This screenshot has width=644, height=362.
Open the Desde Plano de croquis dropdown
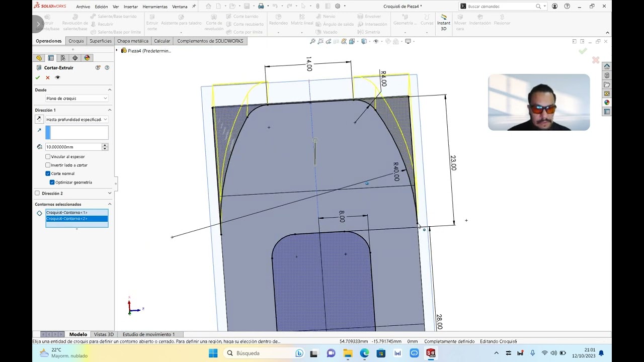point(76,99)
